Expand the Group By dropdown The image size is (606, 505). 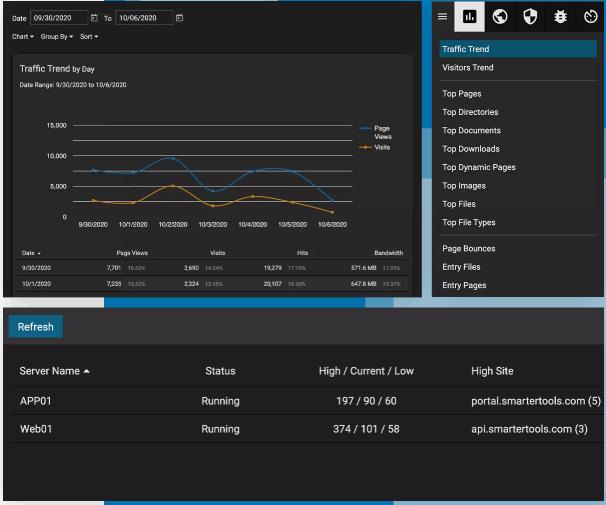click(x=57, y=37)
